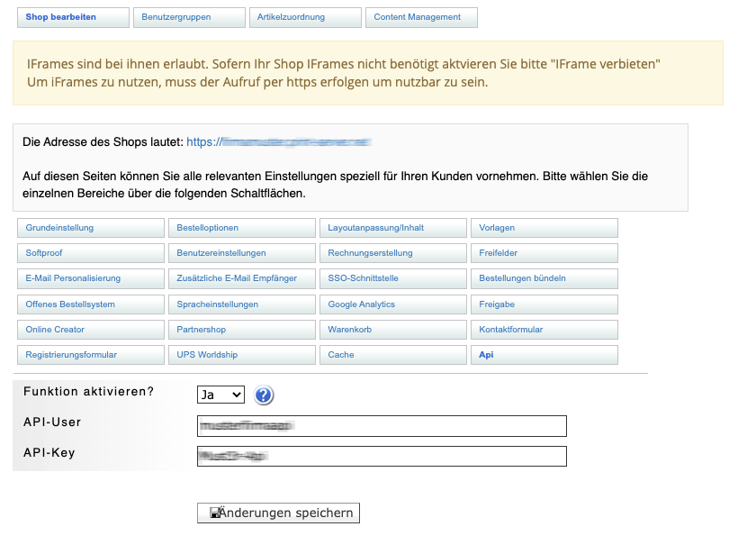Go to Warenkorb settings

(393, 330)
